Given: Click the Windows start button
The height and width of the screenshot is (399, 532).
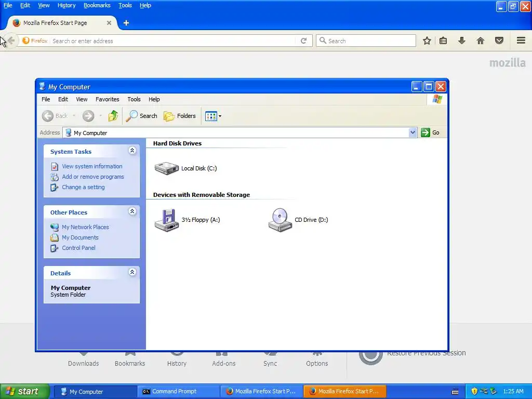Looking at the screenshot, I should click(x=24, y=391).
